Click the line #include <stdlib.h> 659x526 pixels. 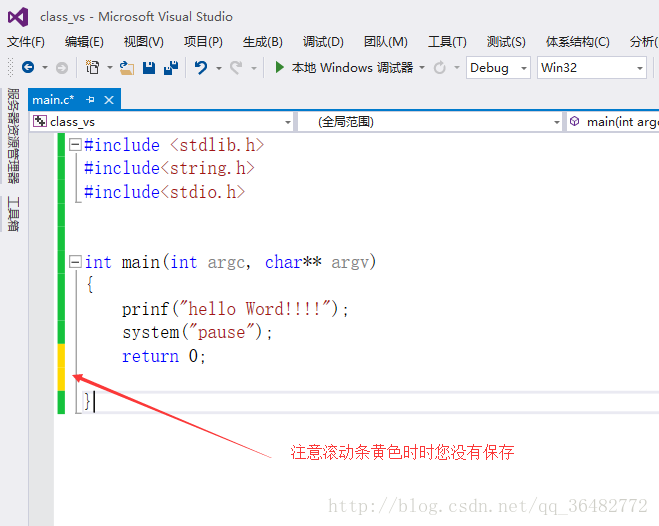tap(174, 145)
